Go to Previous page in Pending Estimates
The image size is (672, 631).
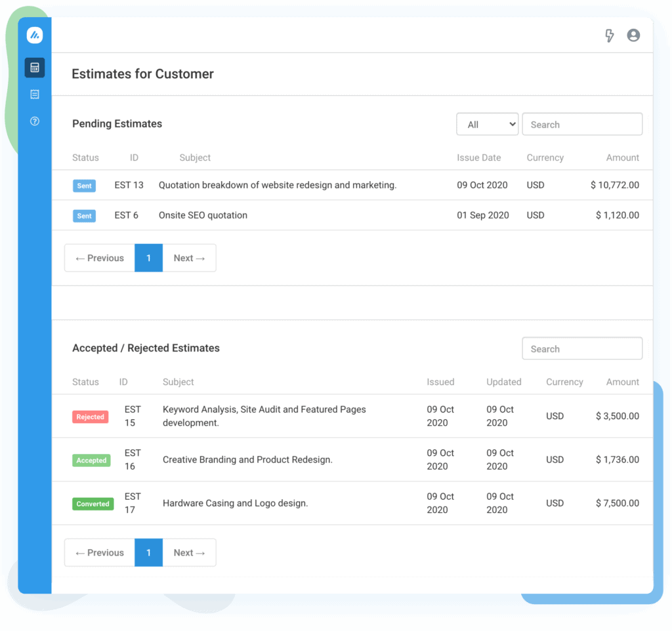[100, 258]
